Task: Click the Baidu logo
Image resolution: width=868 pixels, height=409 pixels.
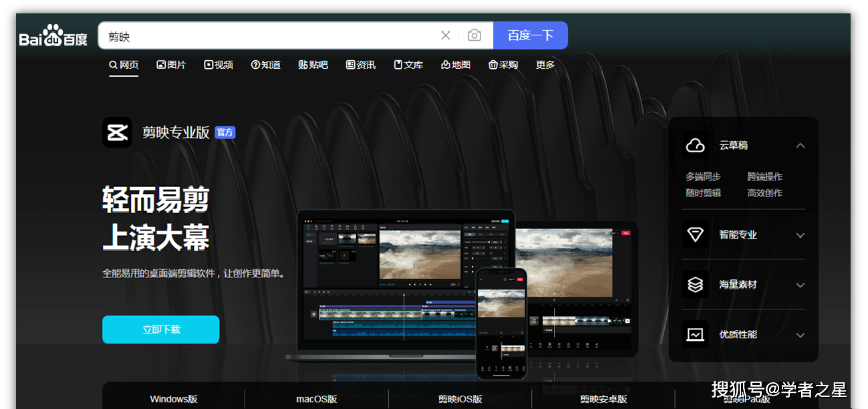Action: [x=52, y=35]
